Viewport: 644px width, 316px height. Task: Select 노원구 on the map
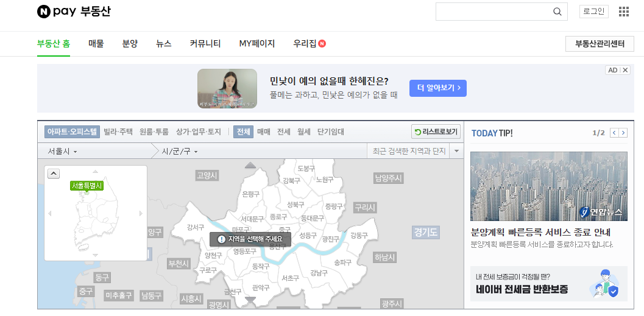click(325, 180)
